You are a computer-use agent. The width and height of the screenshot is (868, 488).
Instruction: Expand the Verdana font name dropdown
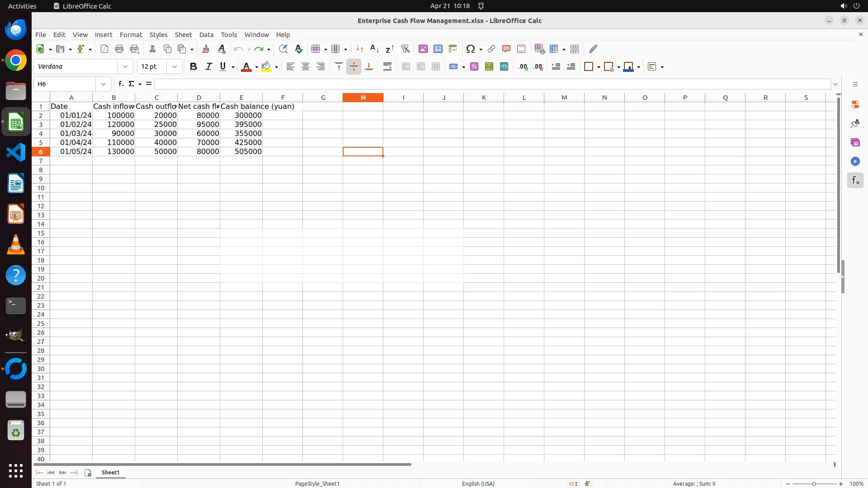pyautogui.click(x=125, y=67)
